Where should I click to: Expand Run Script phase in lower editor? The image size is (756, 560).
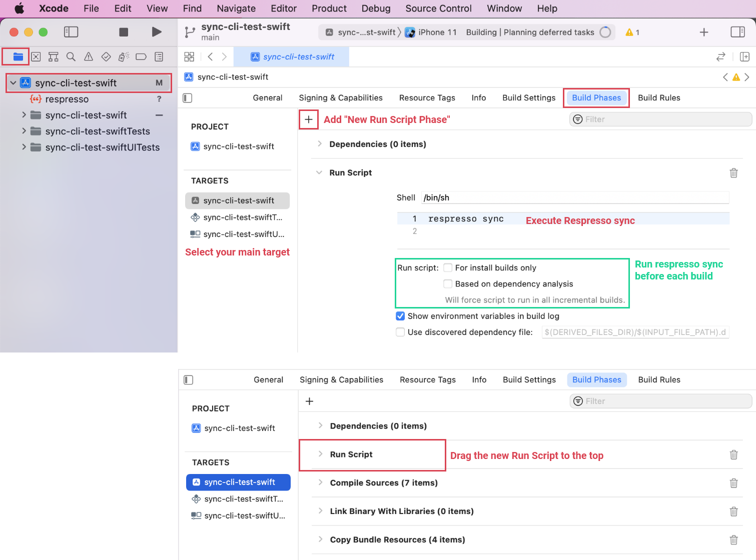pyautogui.click(x=320, y=454)
